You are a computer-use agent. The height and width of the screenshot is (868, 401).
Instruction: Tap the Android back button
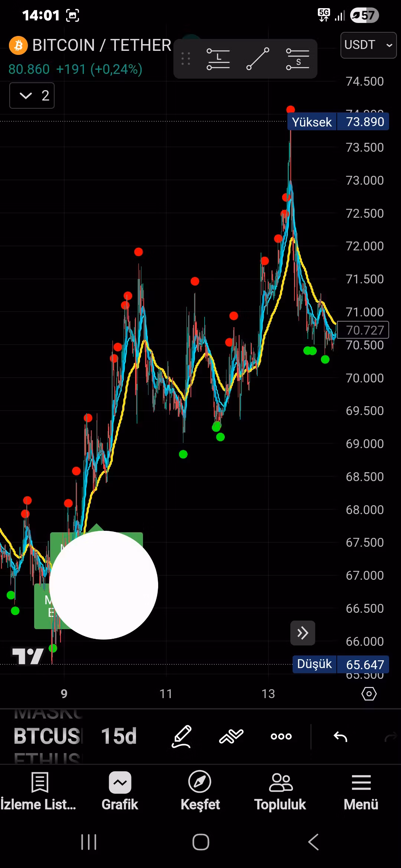pyautogui.click(x=313, y=842)
